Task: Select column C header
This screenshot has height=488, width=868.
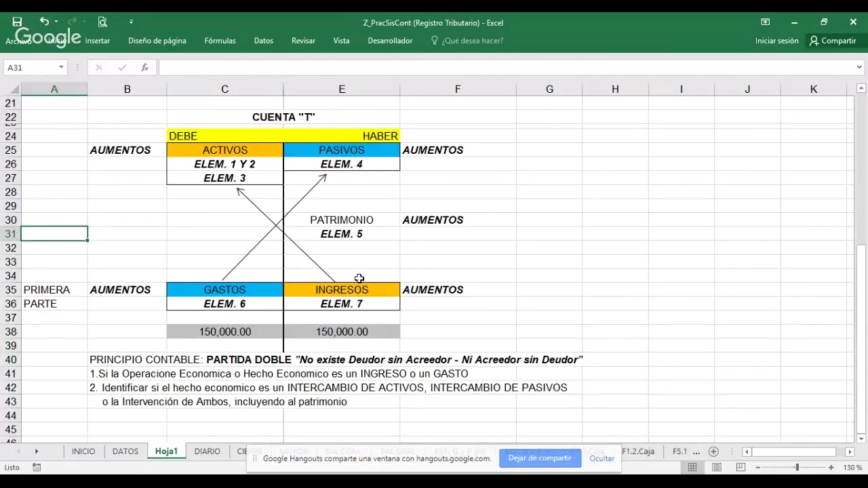Action: click(224, 89)
